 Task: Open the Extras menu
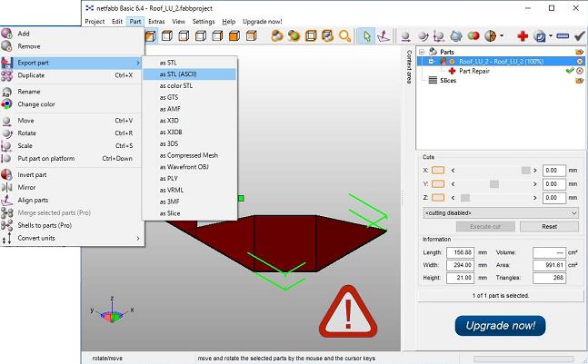[x=156, y=21]
